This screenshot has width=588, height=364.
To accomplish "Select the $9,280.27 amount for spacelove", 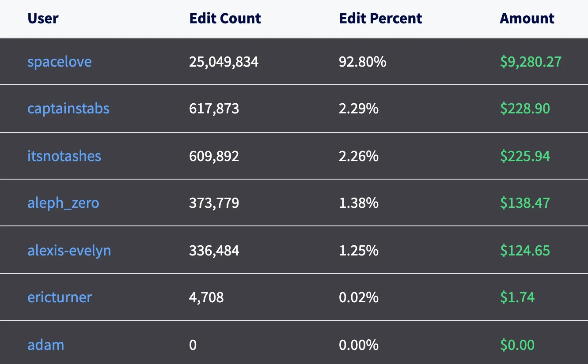I will coord(530,61).
